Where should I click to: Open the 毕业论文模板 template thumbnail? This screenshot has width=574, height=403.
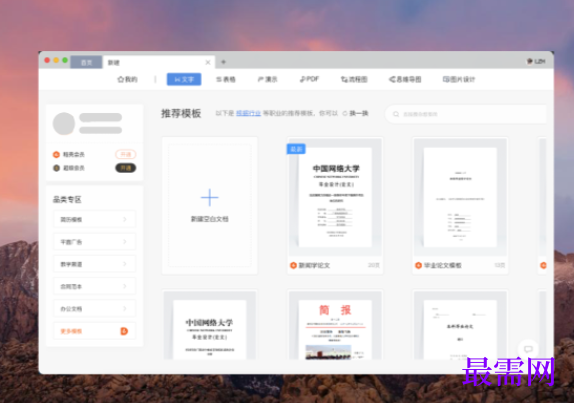(x=460, y=197)
